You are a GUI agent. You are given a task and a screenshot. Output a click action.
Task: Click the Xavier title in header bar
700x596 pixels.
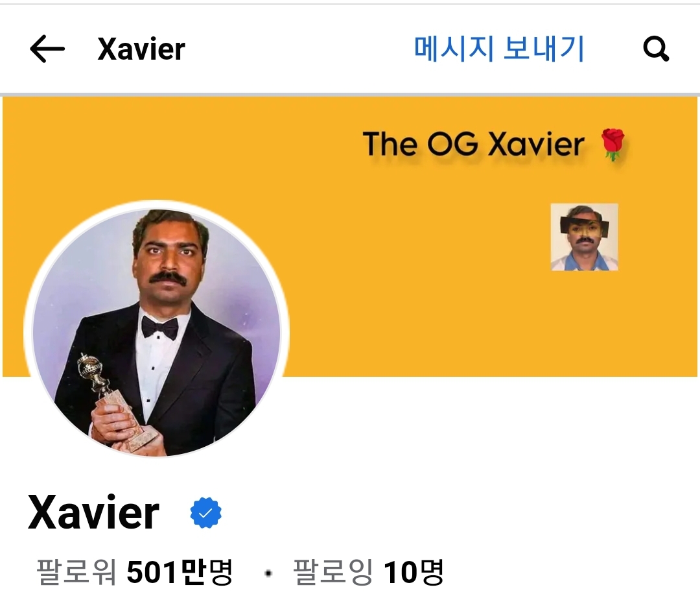tap(141, 49)
